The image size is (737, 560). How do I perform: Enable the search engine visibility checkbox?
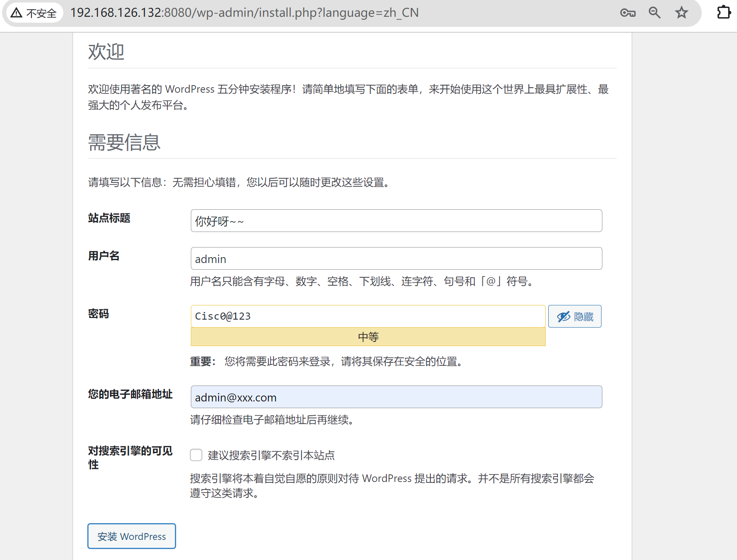pyautogui.click(x=196, y=455)
